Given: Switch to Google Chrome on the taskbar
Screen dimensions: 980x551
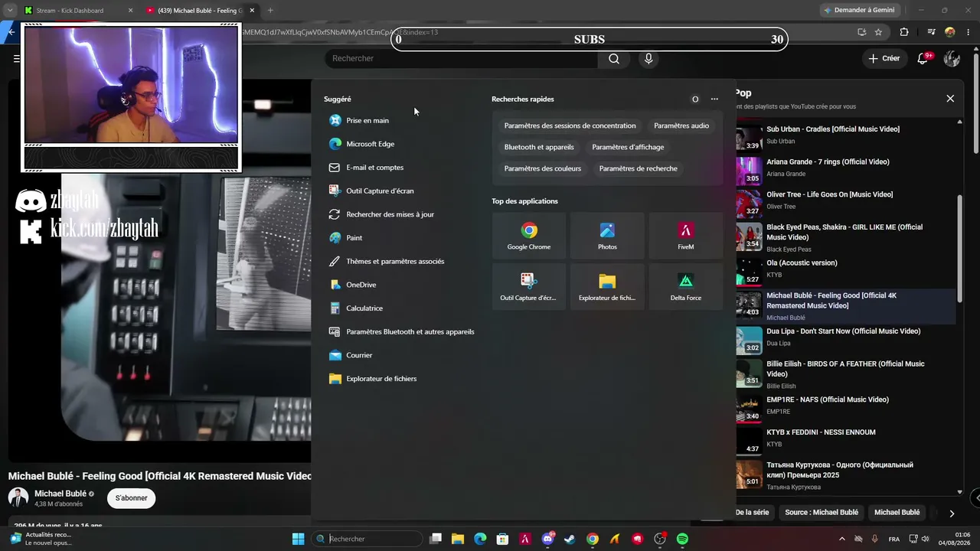Looking at the screenshot, I should 593,539.
